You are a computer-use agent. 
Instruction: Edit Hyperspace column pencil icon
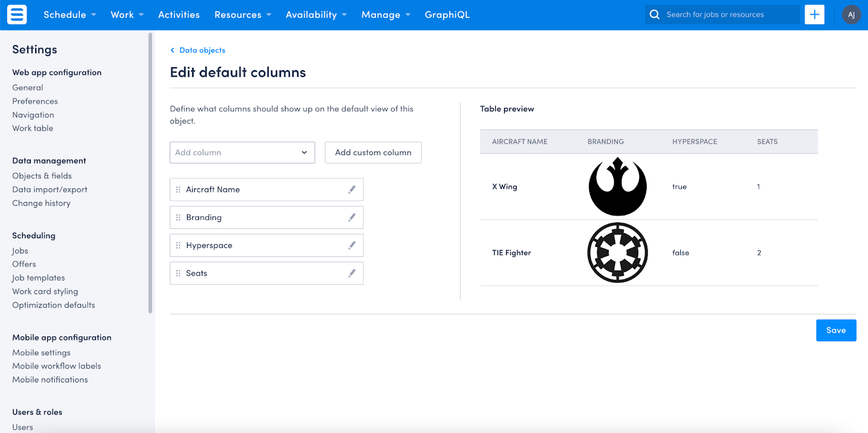click(x=352, y=245)
